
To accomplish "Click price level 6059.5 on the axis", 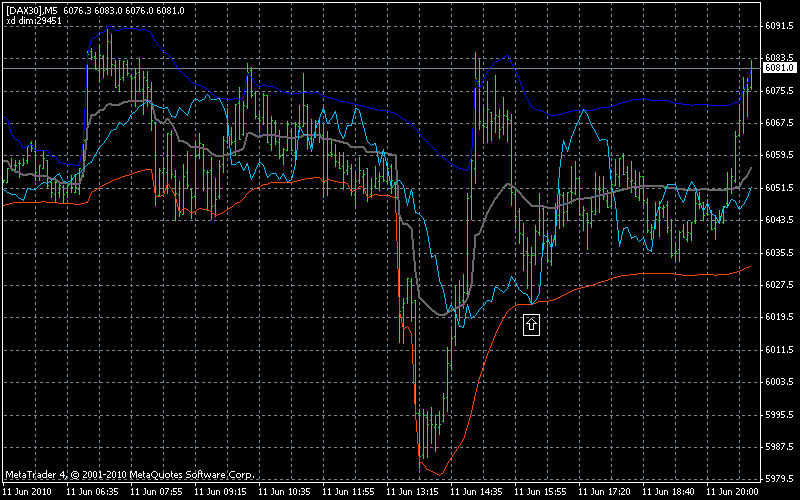I will click(x=779, y=155).
